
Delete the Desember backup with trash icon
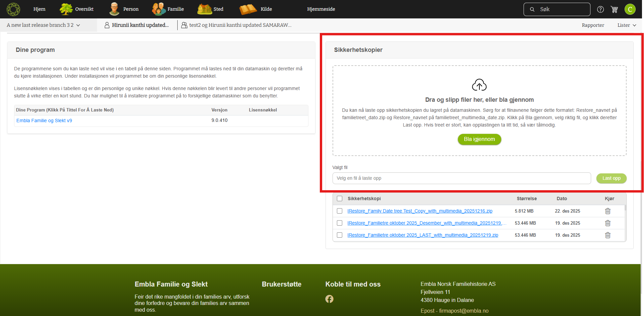(608, 223)
